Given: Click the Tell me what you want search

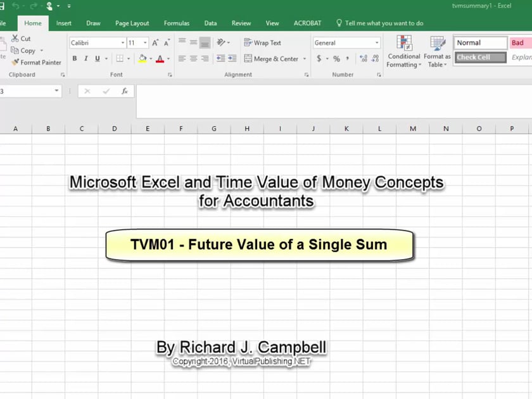Looking at the screenshot, I should [379, 23].
